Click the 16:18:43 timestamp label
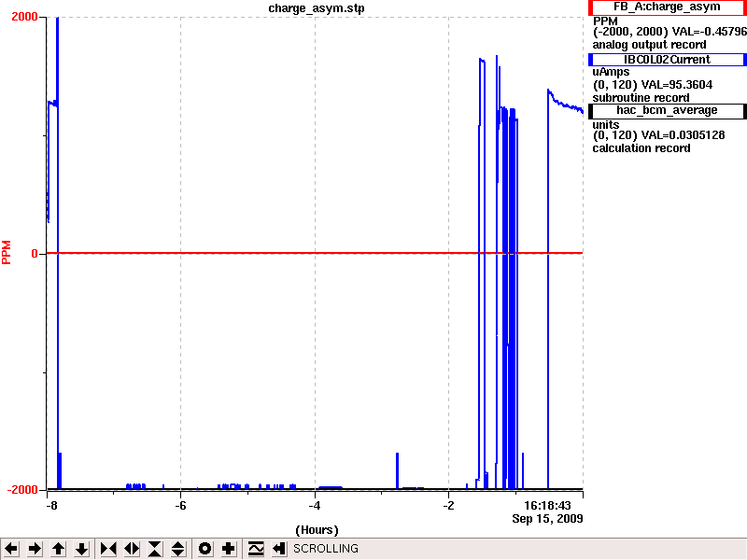This screenshot has width=747, height=560. click(547, 506)
